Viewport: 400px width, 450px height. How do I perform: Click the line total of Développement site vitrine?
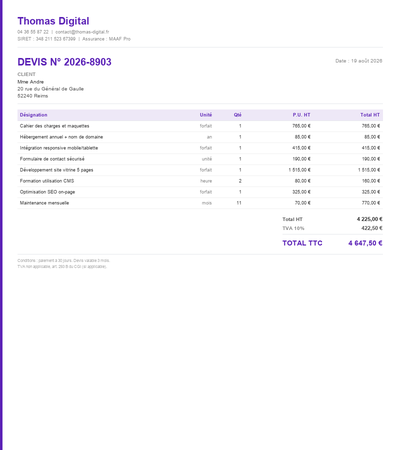click(x=369, y=170)
